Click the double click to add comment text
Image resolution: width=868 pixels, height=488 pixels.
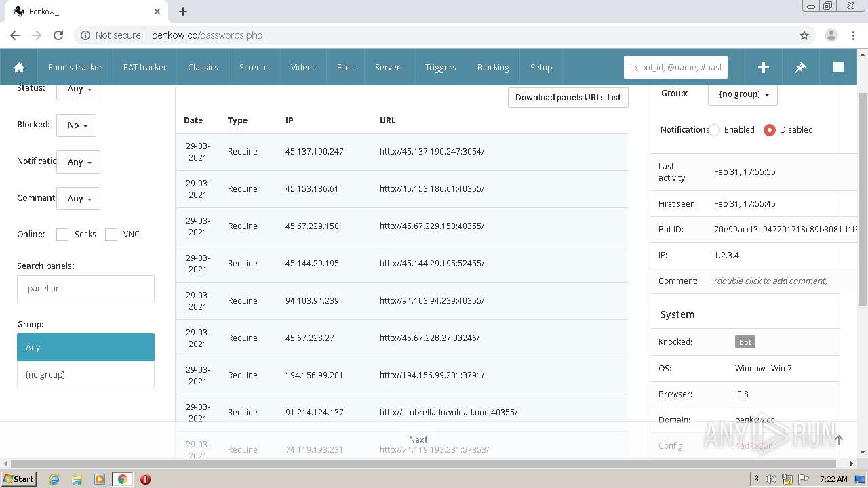pyautogui.click(x=771, y=281)
